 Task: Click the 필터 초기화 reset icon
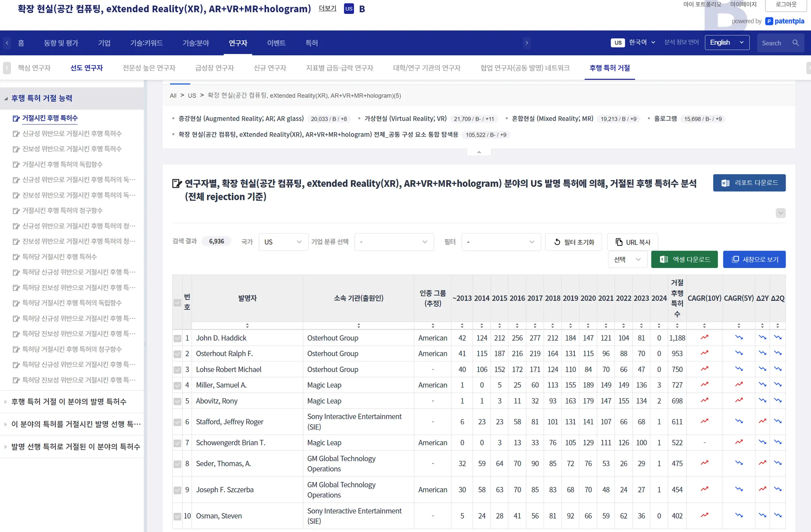557,242
